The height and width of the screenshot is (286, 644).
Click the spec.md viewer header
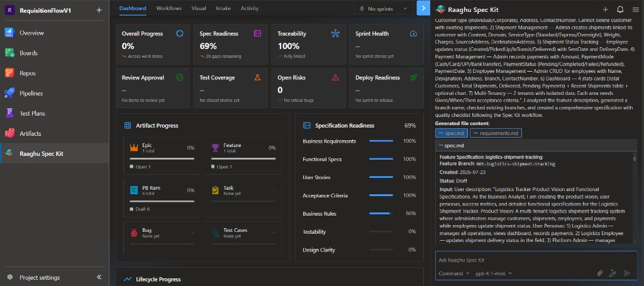point(536,145)
